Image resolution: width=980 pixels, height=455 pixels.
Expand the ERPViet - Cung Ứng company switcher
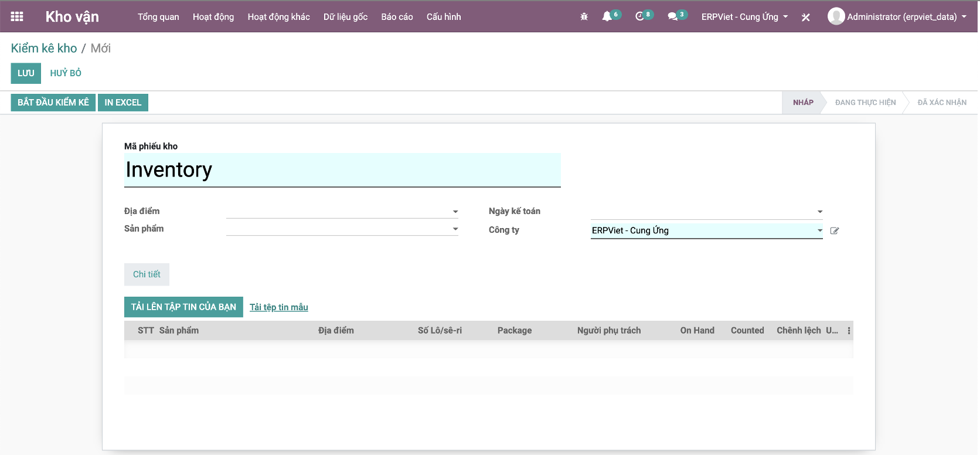click(x=744, y=16)
